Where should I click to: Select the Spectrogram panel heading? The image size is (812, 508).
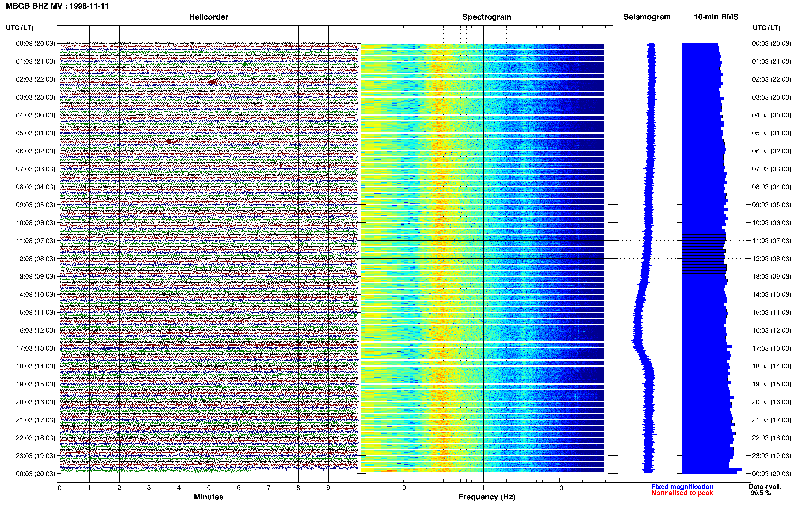487,17
